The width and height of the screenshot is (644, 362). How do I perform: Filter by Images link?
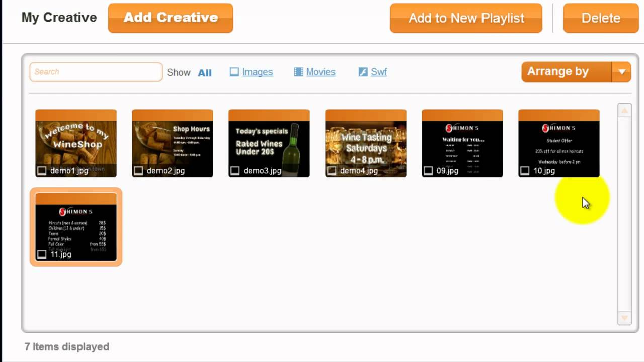click(x=257, y=72)
